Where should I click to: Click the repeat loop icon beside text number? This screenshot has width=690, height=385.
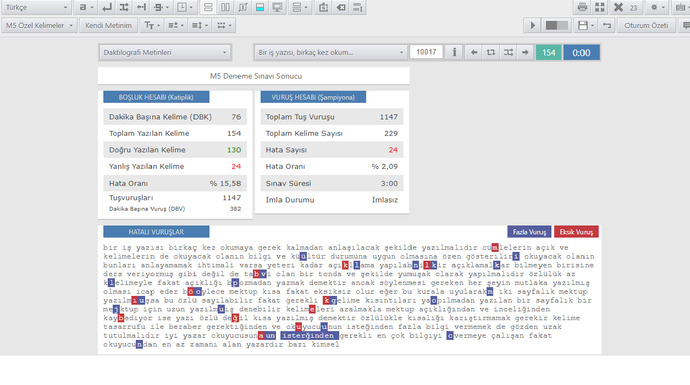pyautogui.click(x=491, y=52)
